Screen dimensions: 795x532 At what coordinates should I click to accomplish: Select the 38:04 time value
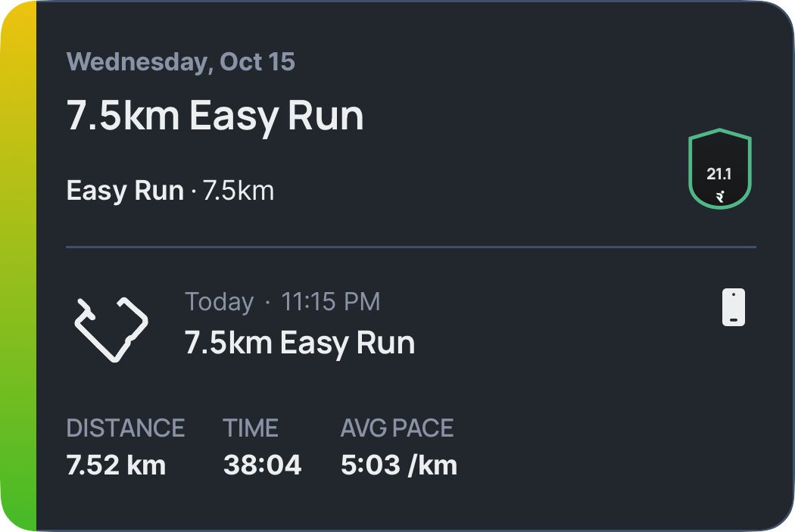[x=262, y=465]
